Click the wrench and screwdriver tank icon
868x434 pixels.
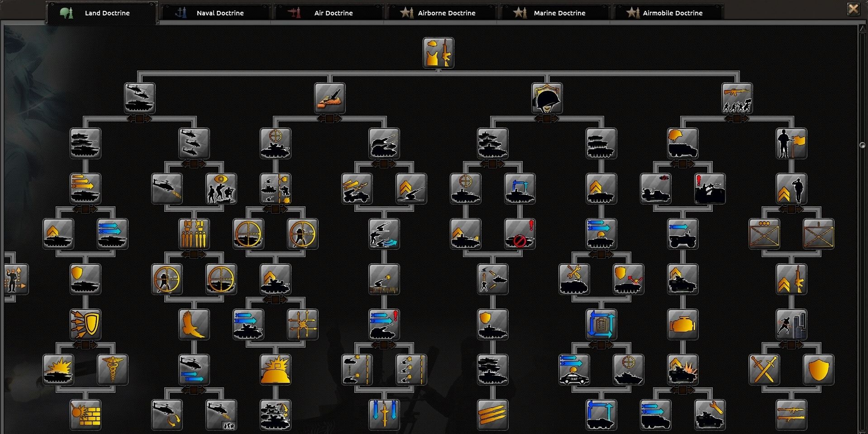(x=574, y=279)
